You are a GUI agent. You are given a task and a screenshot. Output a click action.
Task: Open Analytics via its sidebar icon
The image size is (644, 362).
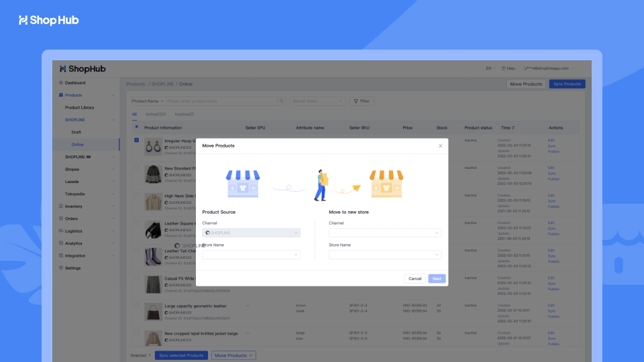[x=61, y=243]
